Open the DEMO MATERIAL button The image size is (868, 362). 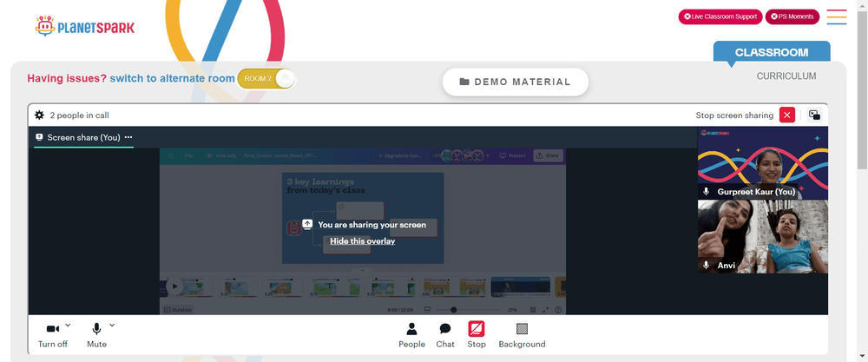pyautogui.click(x=516, y=82)
